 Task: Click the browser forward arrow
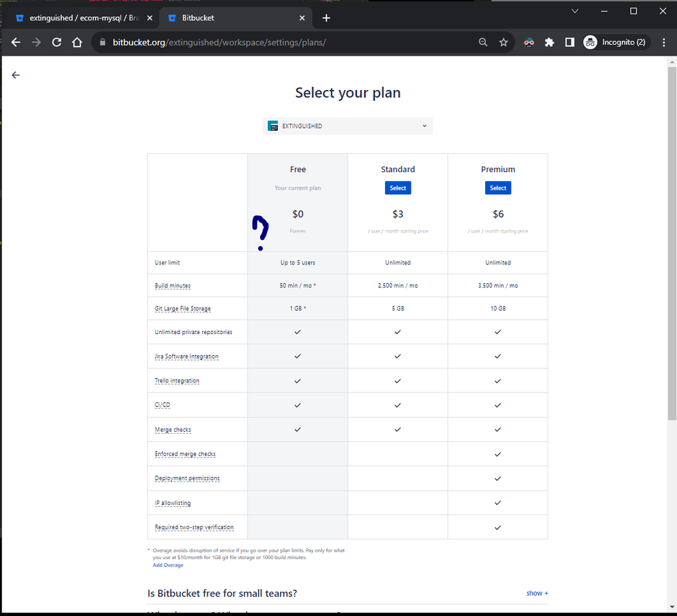point(37,42)
